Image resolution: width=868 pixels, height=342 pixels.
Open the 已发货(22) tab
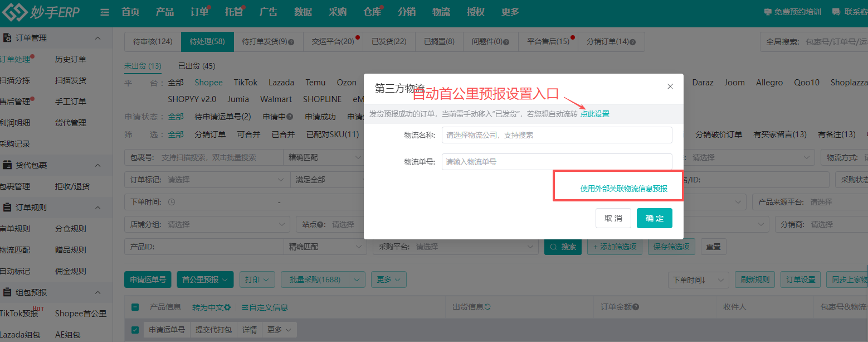389,41
